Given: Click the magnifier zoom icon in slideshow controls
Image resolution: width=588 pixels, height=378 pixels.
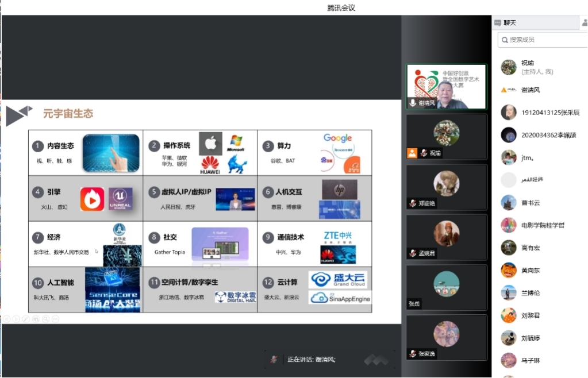Looking at the screenshot, I should point(45,319).
